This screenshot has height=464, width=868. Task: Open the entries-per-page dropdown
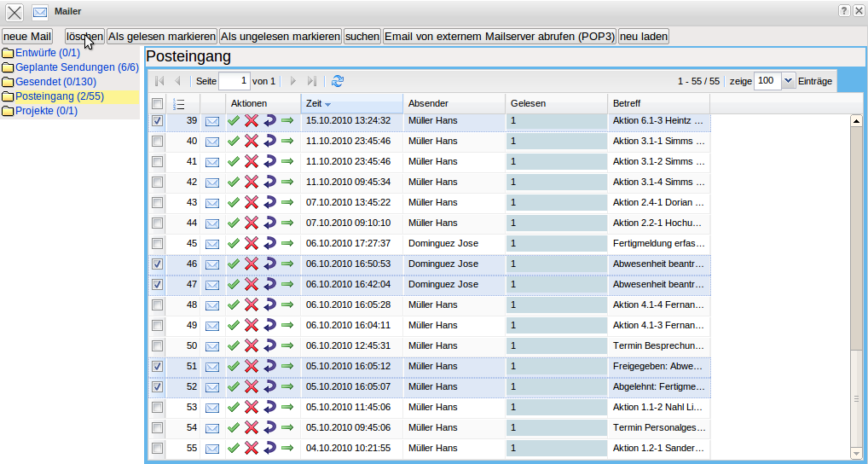(788, 80)
